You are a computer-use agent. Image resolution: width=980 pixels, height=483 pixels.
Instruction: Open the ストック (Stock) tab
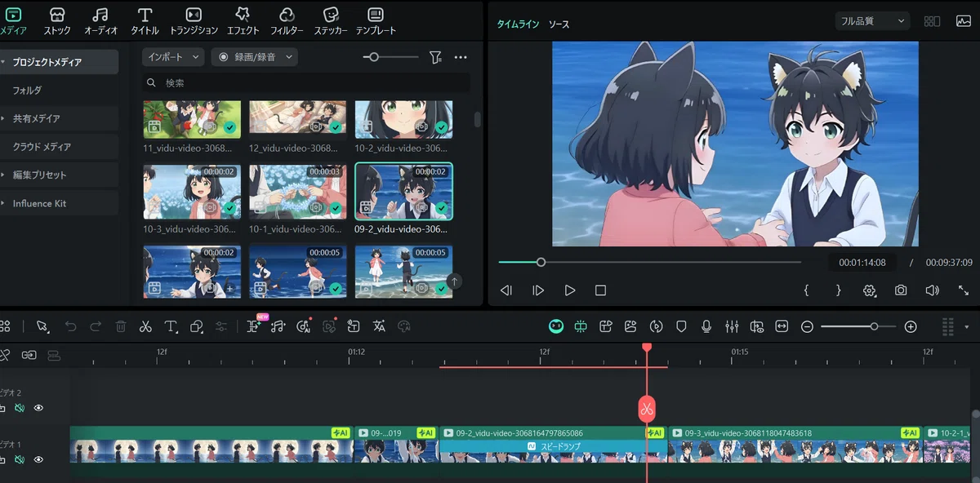pyautogui.click(x=56, y=21)
